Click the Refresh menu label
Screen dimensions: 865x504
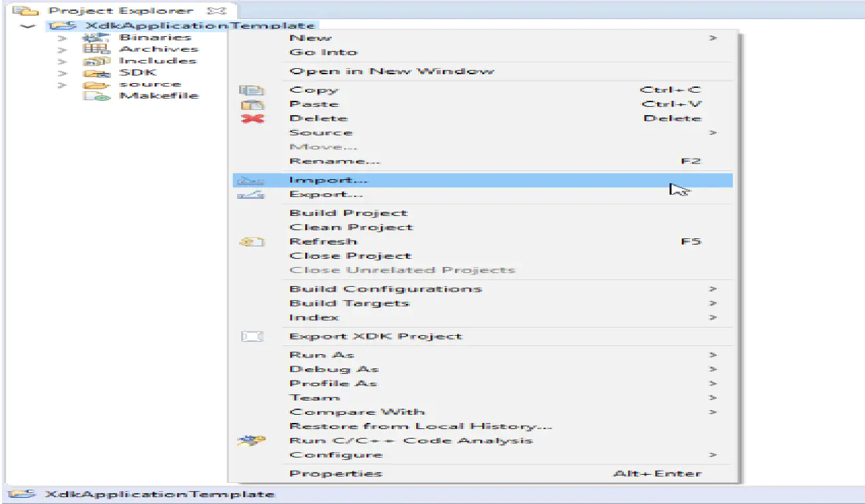(x=323, y=242)
